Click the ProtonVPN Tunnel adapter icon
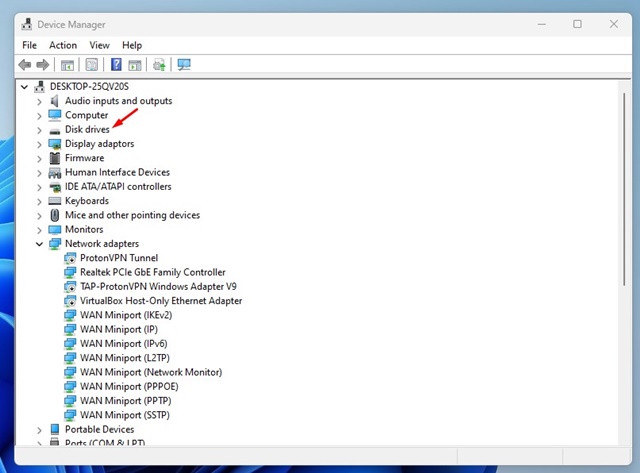The image size is (640, 473). pyautogui.click(x=70, y=258)
